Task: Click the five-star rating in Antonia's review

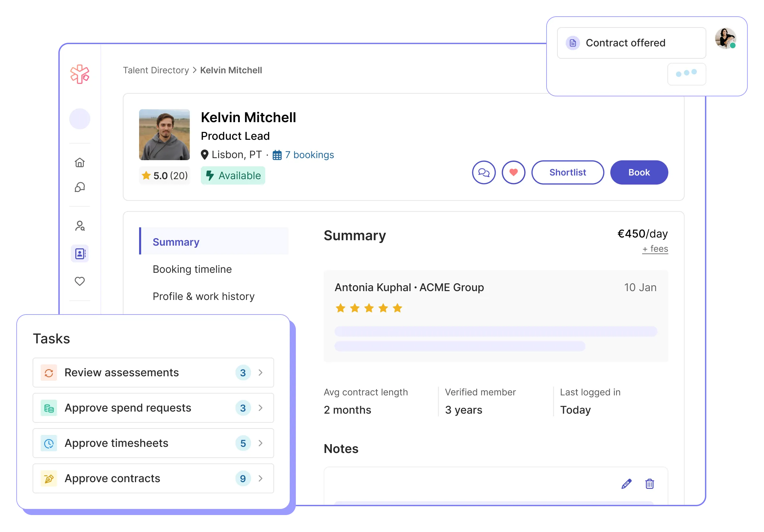Action: [369, 308]
